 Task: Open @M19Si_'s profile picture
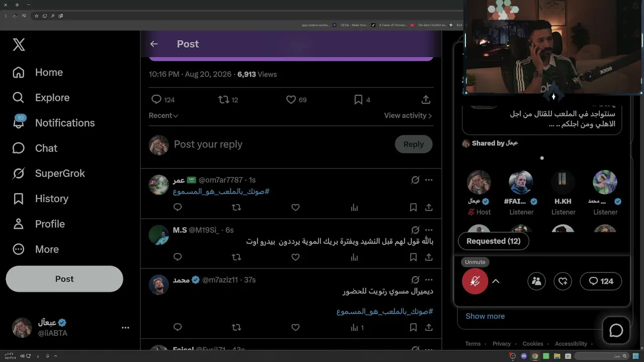(x=158, y=235)
